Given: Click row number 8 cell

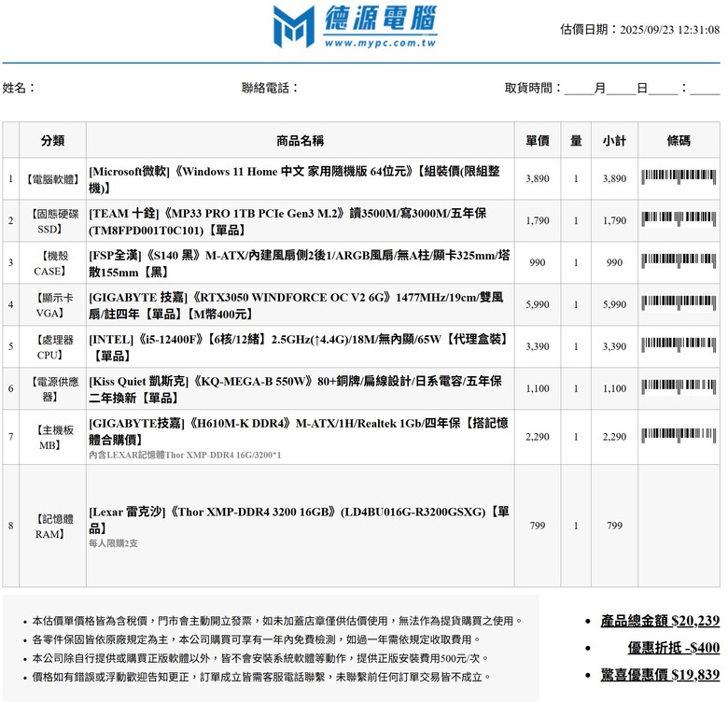Looking at the screenshot, I should (x=10, y=526).
